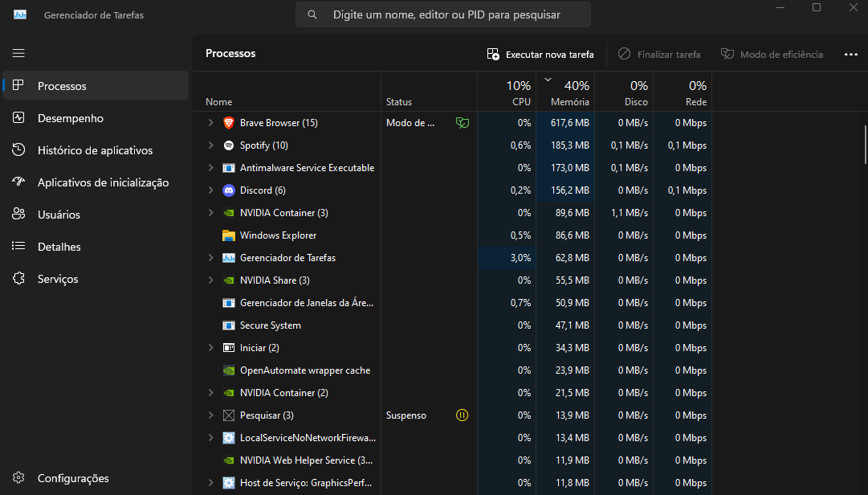Expand the Brave Browser (15) group
868x495 pixels.
pyautogui.click(x=210, y=123)
